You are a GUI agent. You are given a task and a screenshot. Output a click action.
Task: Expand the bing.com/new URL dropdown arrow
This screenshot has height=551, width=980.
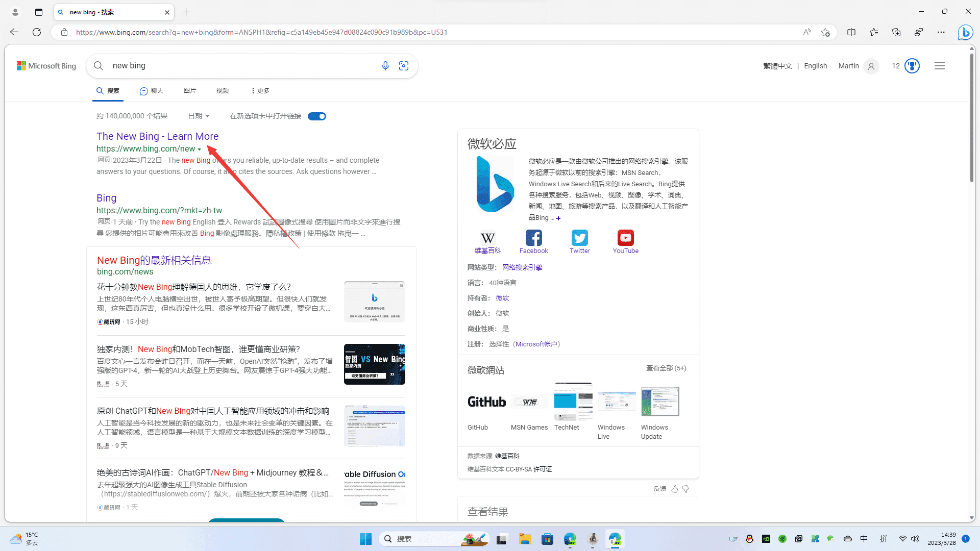point(199,149)
